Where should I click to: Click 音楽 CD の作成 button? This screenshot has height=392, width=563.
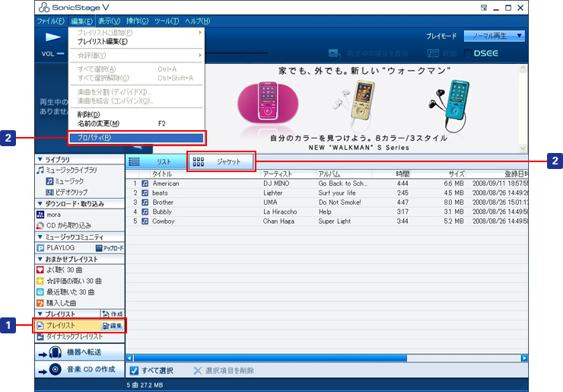(79, 370)
